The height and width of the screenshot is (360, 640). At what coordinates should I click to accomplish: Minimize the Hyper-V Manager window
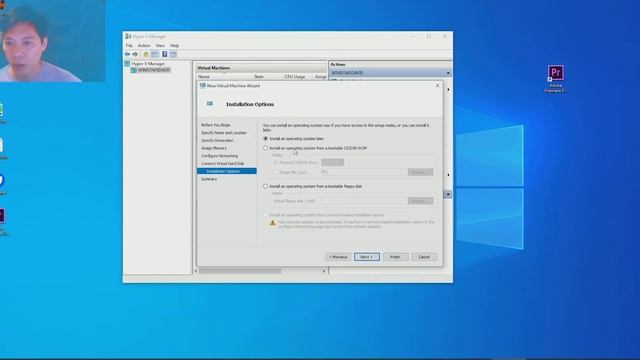(413, 36)
